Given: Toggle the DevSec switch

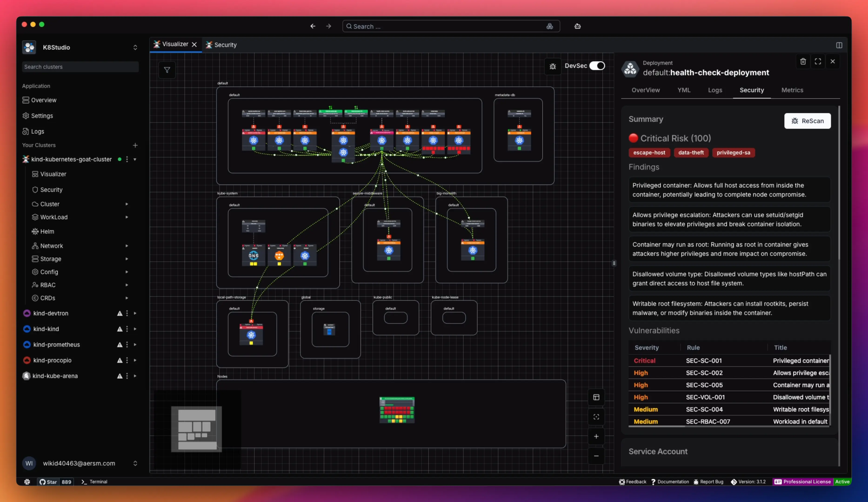Looking at the screenshot, I should pyautogui.click(x=597, y=66).
